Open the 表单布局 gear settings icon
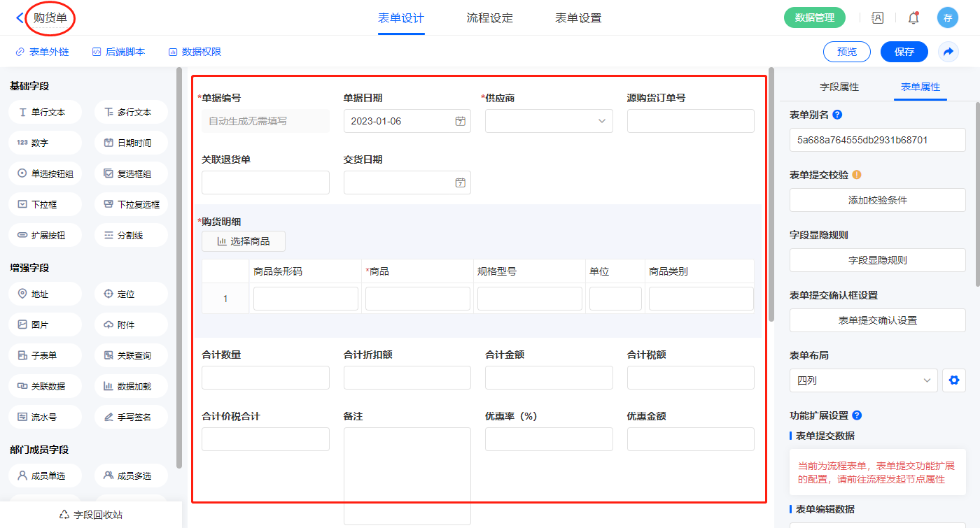The width and height of the screenshot is (980, 528). coord(953,380)
